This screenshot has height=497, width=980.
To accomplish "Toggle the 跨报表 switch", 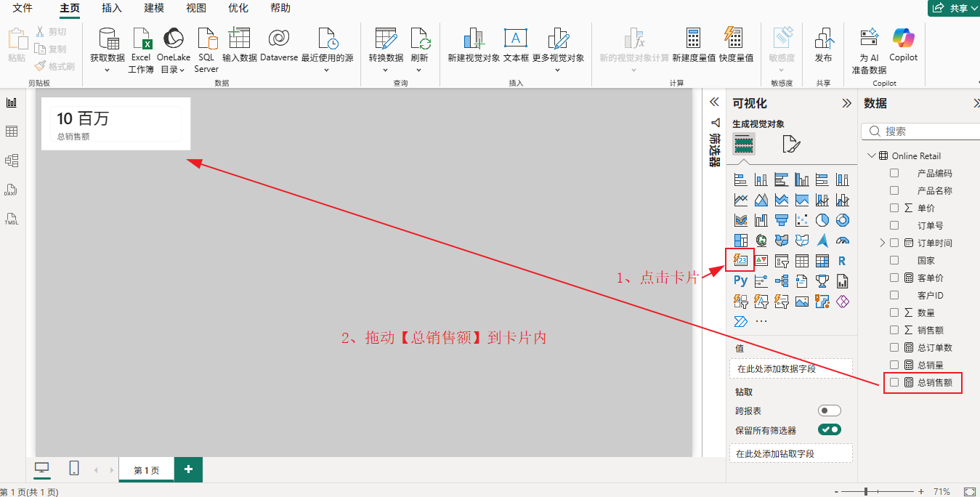I will (830, 411).
